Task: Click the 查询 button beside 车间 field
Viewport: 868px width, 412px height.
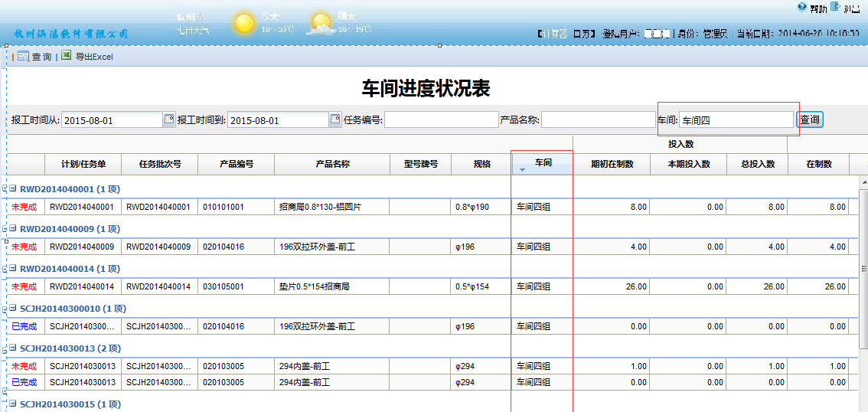Action: coord(809,119)
